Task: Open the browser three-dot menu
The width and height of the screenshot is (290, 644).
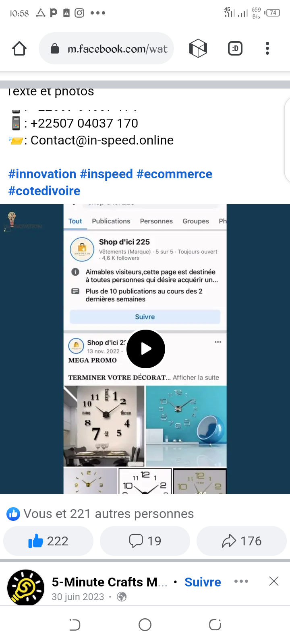Action: point(267,49)
